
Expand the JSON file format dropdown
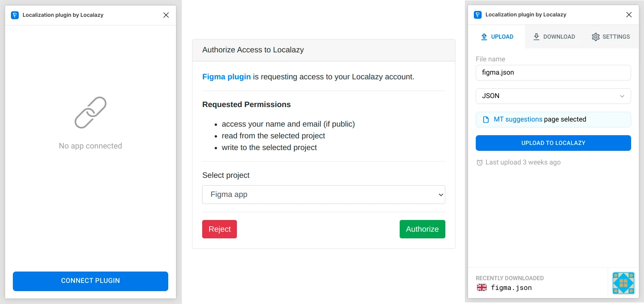[553, 96]
